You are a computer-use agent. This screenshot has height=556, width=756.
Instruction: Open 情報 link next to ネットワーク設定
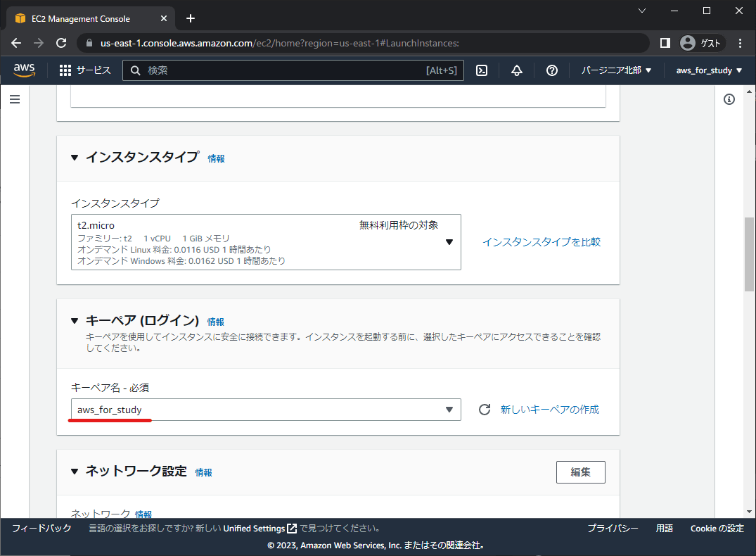tap(203, 472)
